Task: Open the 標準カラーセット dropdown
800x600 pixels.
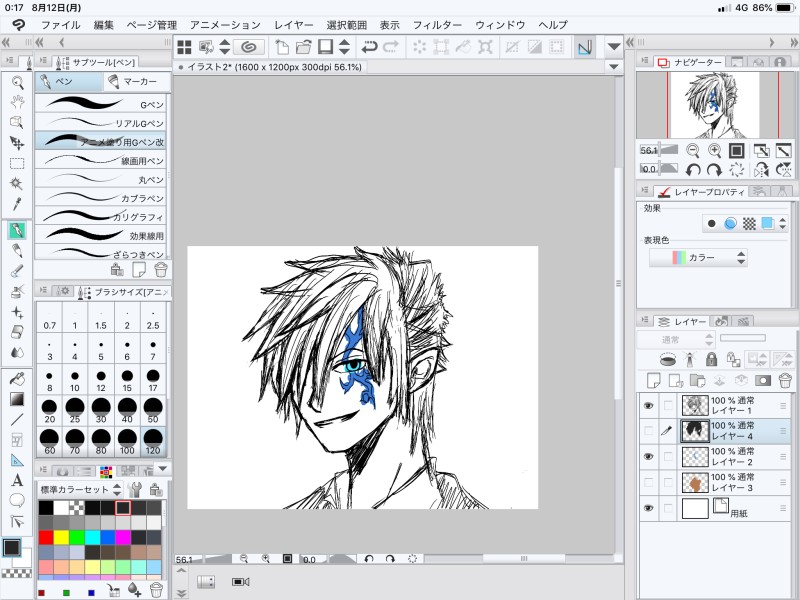Action: pyautogui.click(x=80, y=490)
